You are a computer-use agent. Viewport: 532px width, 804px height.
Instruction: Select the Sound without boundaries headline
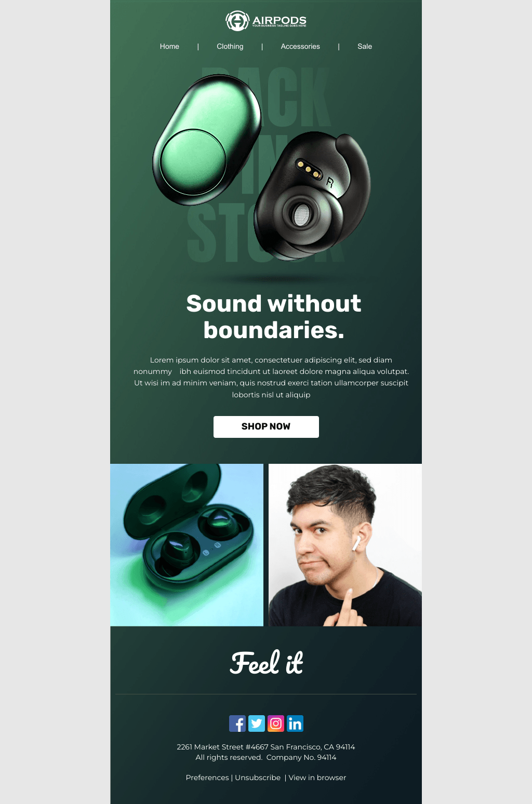pyautogui.click(x=274, y=317)
